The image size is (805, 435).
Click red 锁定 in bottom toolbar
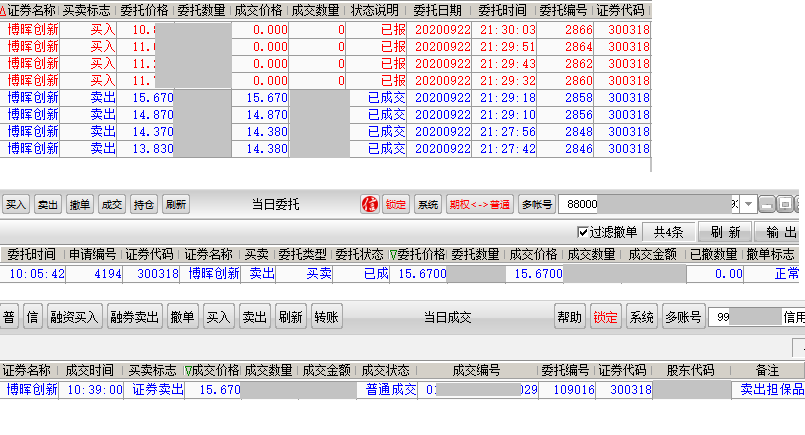click(x=606, y=317)
